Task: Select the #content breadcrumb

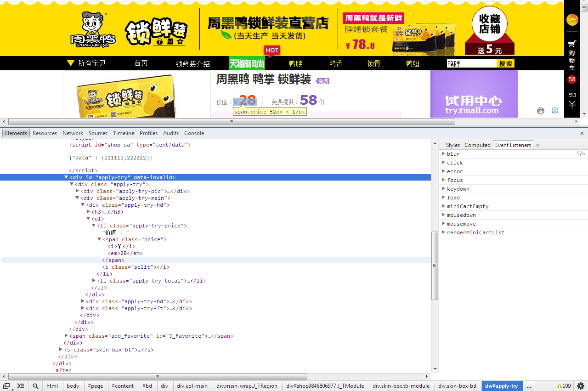Action: pos(123,386)
